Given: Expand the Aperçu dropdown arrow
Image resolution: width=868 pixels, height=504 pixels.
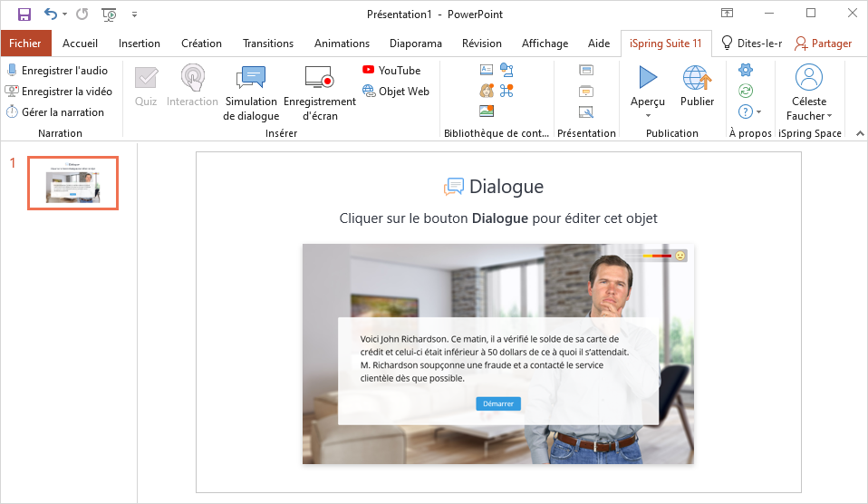Looking at the screenshot, I should click(648, 115).
